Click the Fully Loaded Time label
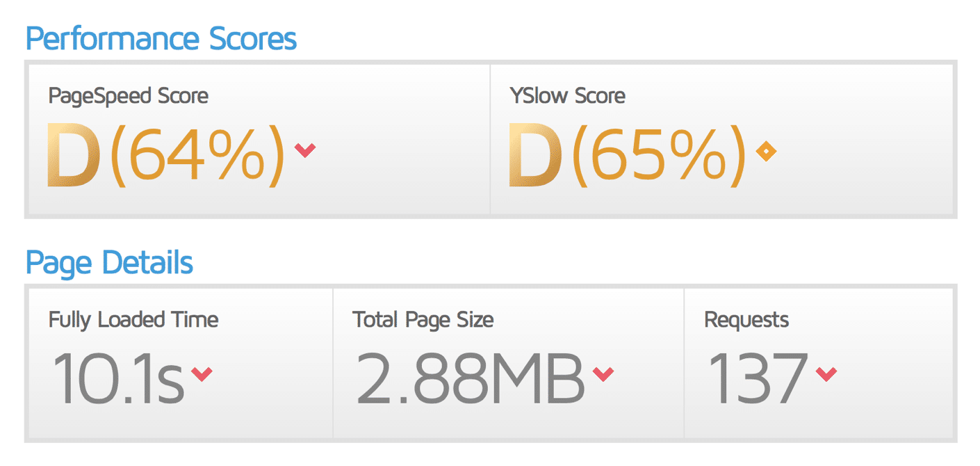The height and width of the screenshot is (466, 980). 133,320
